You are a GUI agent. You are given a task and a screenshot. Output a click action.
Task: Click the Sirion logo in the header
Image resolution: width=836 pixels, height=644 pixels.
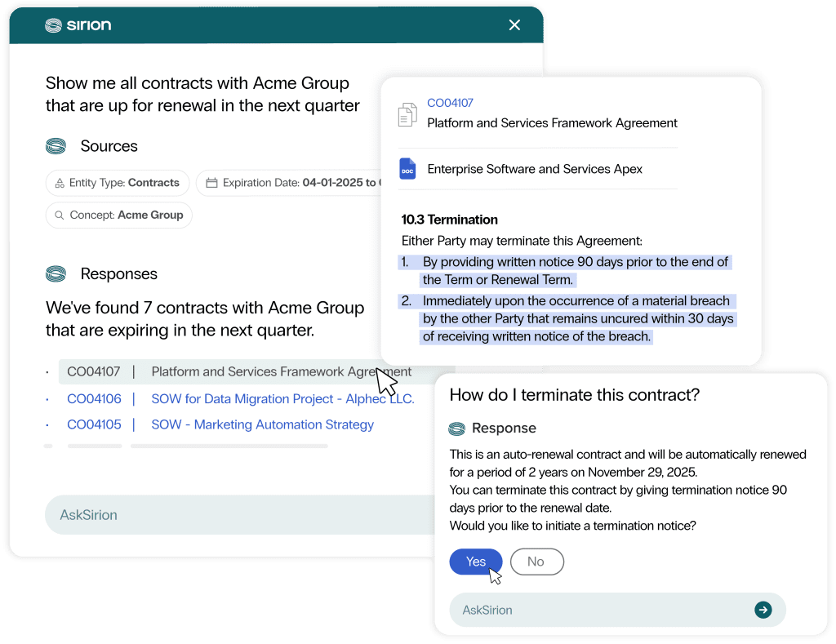click(x=78, y=25)
